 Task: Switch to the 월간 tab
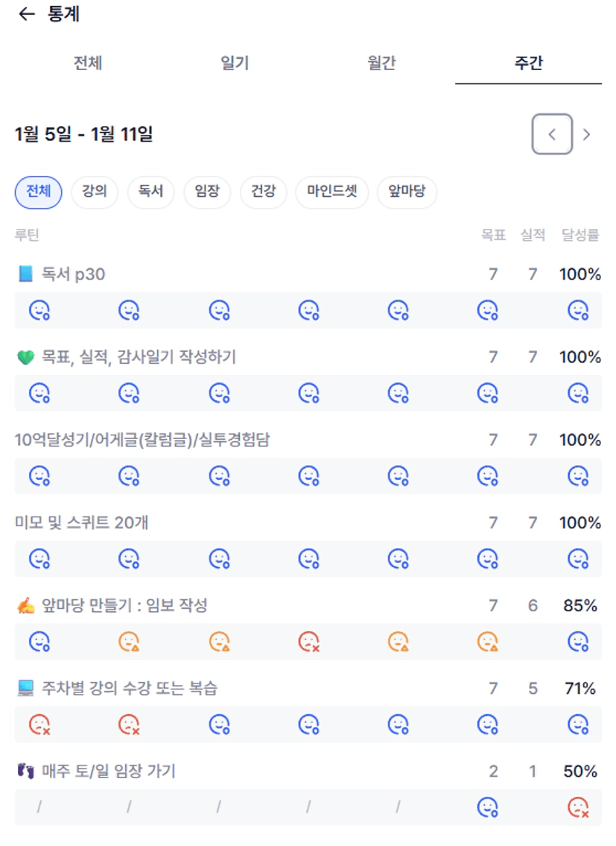381,63
